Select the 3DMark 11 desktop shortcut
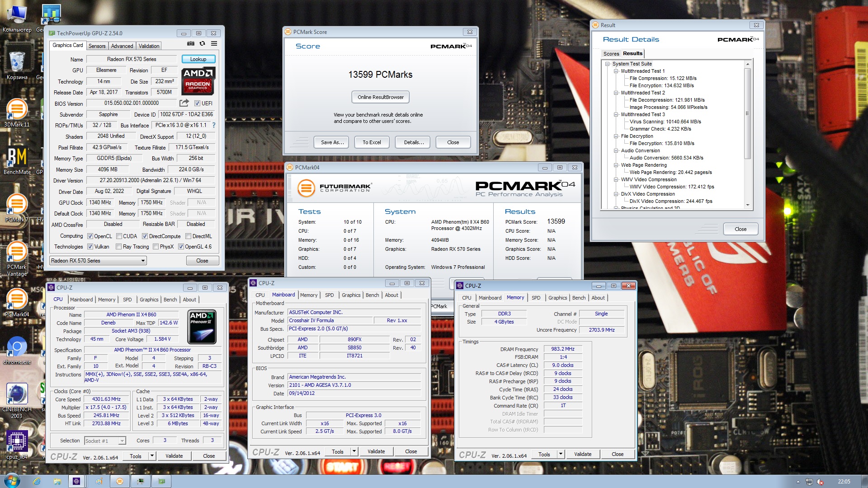Image resolution: width=868 pixels, height=488 pixels. pyautogui.click(x=17, y=113)
